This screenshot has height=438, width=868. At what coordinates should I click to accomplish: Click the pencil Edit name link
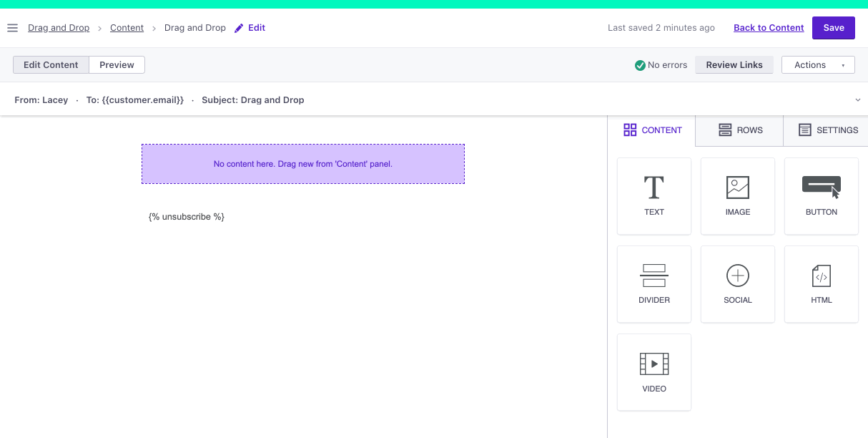click(250, 28)
